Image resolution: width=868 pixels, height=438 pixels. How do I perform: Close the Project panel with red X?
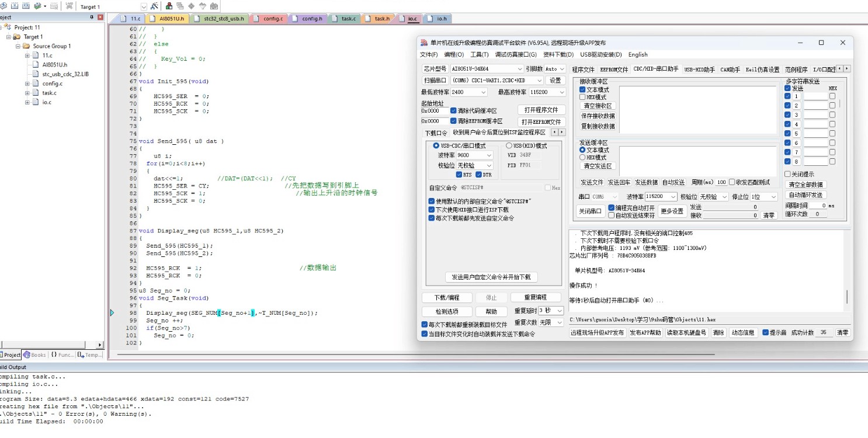(100, 17)
